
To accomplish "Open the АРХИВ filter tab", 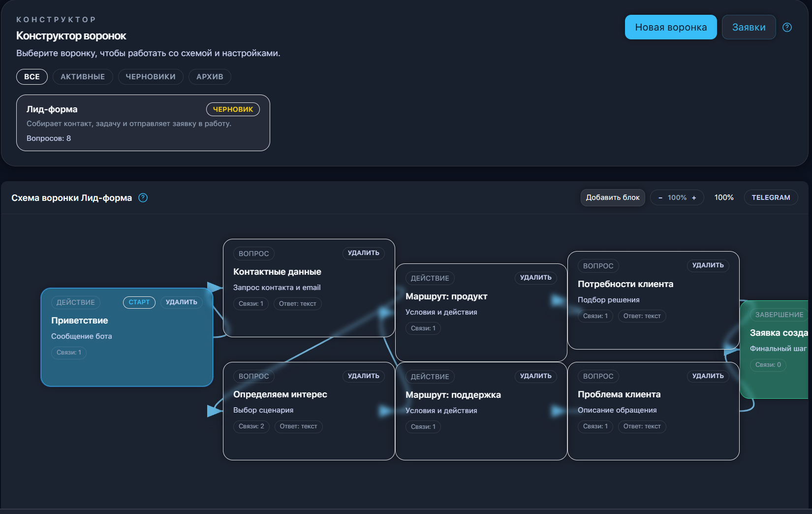I will 210,77.
